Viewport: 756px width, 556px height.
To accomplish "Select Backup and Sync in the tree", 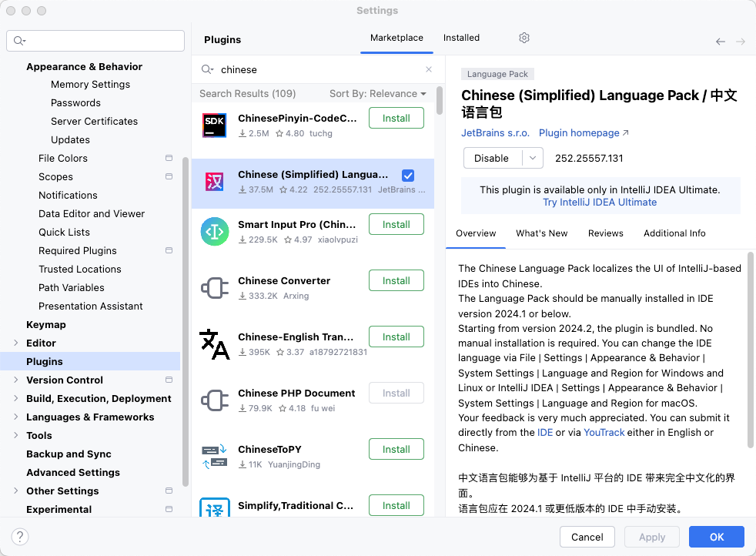I will tap(69, 454).
